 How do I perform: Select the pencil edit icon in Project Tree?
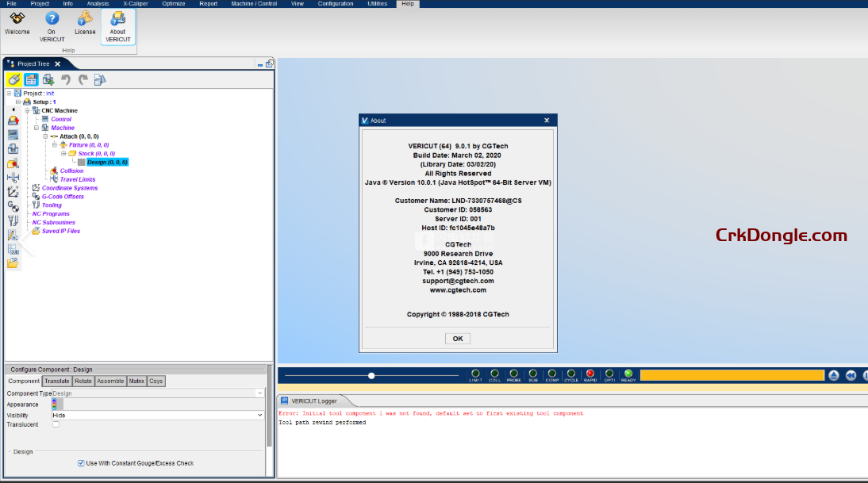coord(13,79)
